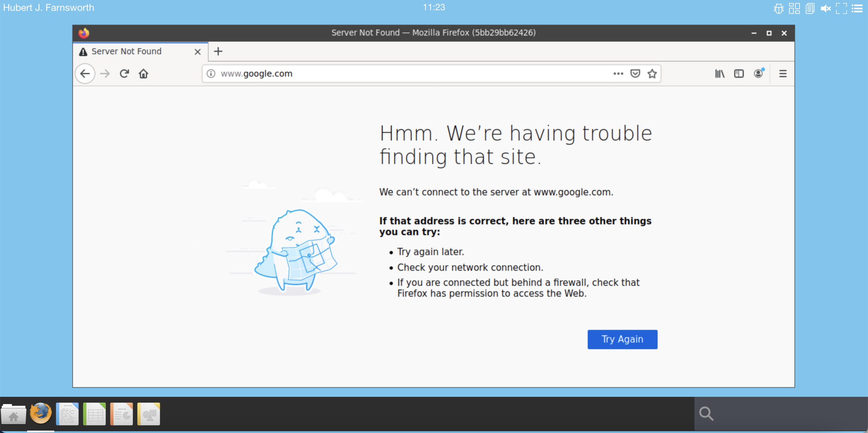Close the Firefox window
The image size is (868, 433).
[784, 33]
